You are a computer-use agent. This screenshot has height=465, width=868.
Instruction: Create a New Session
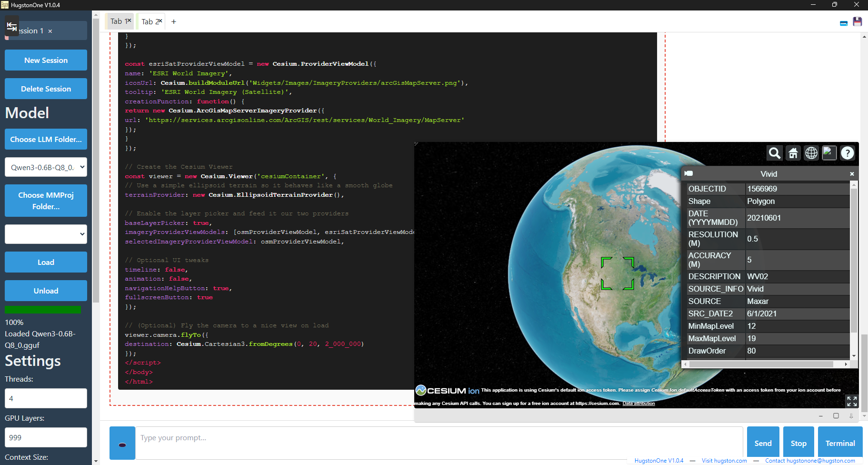(46, 60)
